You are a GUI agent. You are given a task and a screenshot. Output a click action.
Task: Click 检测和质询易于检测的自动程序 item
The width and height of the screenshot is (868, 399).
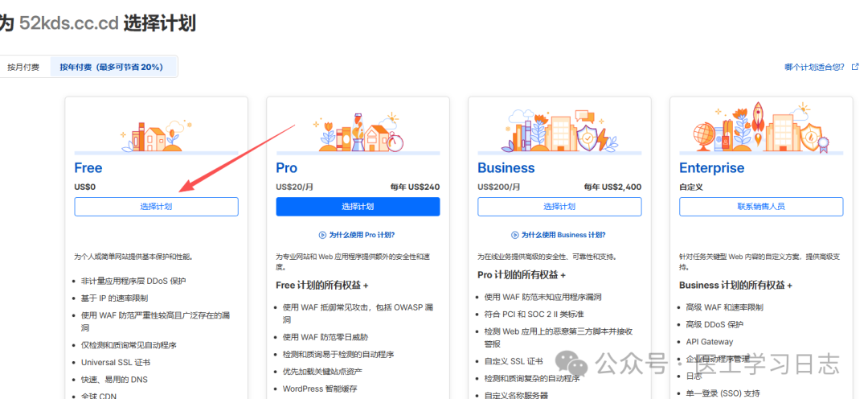(x=338, y=354)
